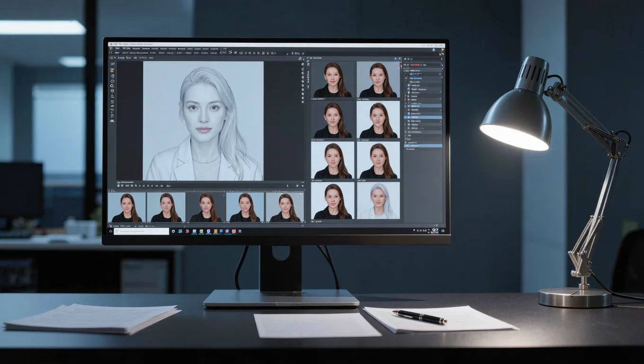644x364 pixels.
Task: Open the dark-background third filmstrip thumbnail
Action: point(206,207)
